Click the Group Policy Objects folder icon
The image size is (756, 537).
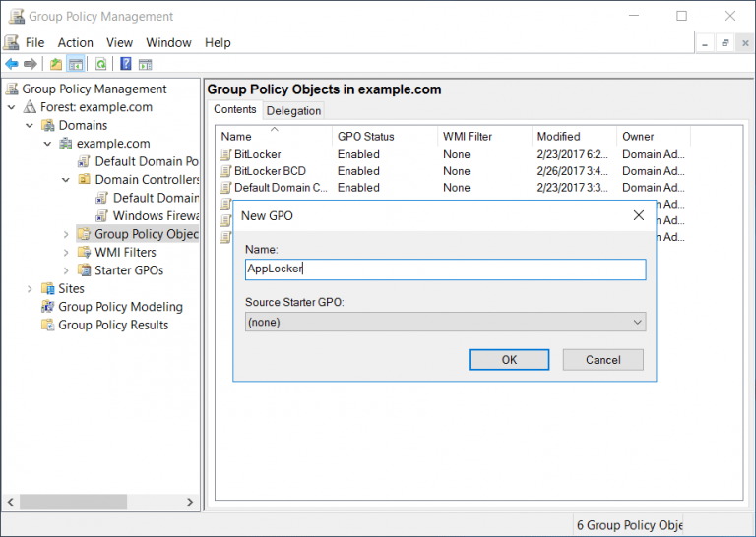click(84, 234)
